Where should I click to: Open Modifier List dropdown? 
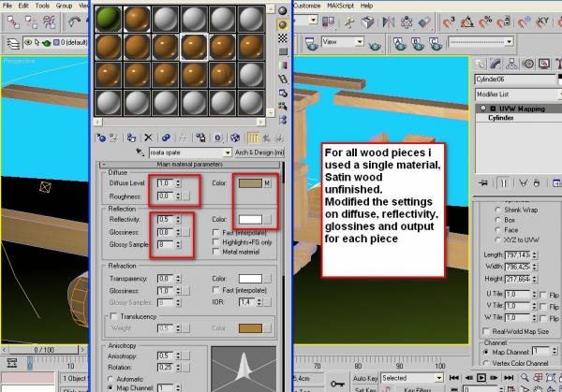click(x=519, y=94)
